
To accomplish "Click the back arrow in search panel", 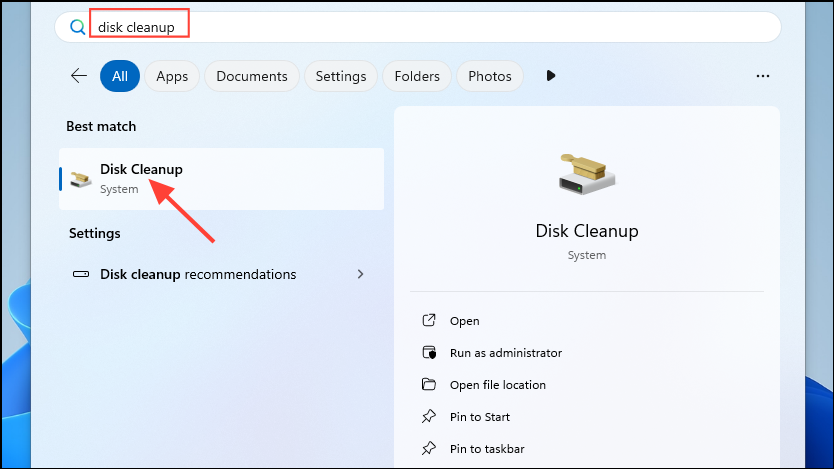I will pos(79,76).
